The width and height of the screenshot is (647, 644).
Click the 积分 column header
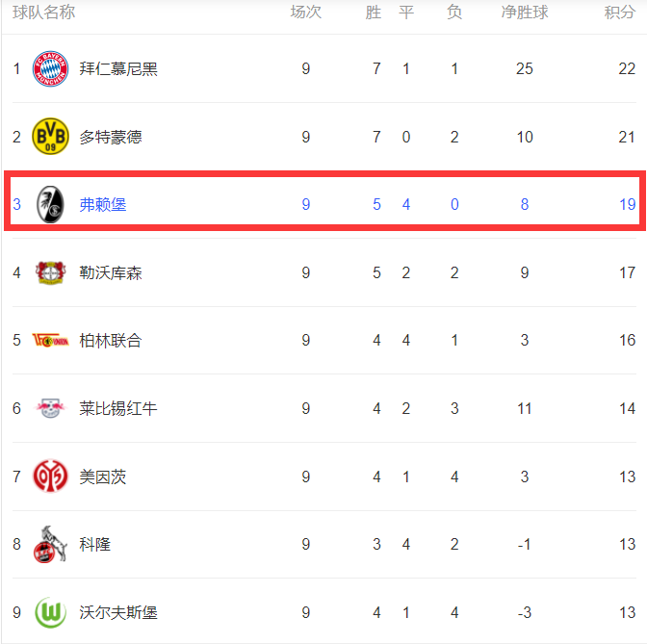click(x=619, y=13)
